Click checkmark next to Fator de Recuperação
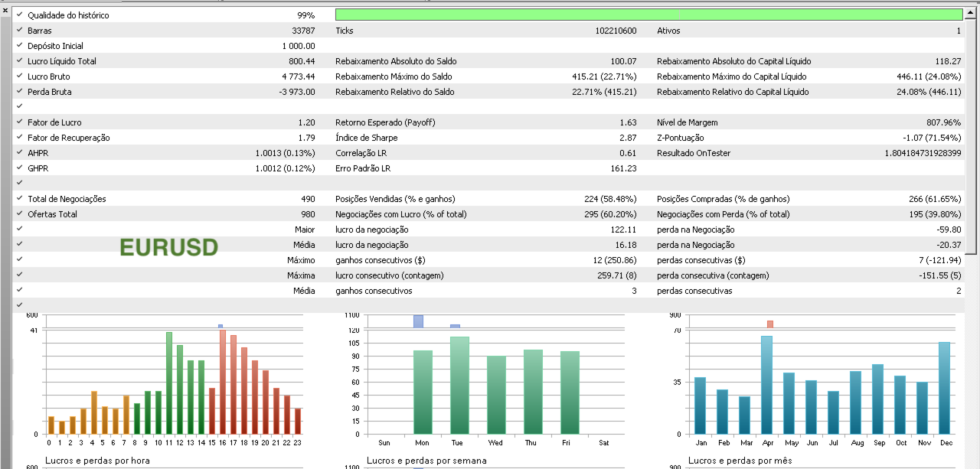This screenshot has height=469, width=980. 19,138
